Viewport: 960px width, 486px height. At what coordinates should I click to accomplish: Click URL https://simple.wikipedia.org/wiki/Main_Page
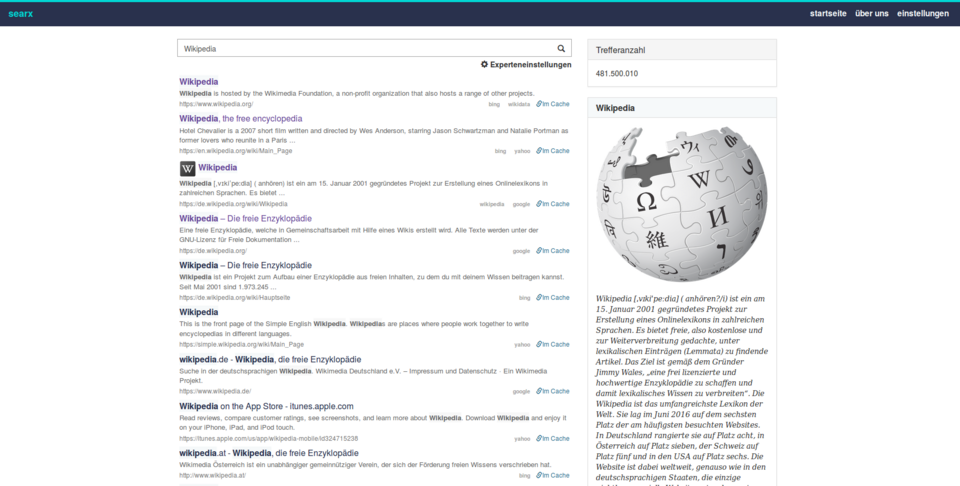coord(241,344)
